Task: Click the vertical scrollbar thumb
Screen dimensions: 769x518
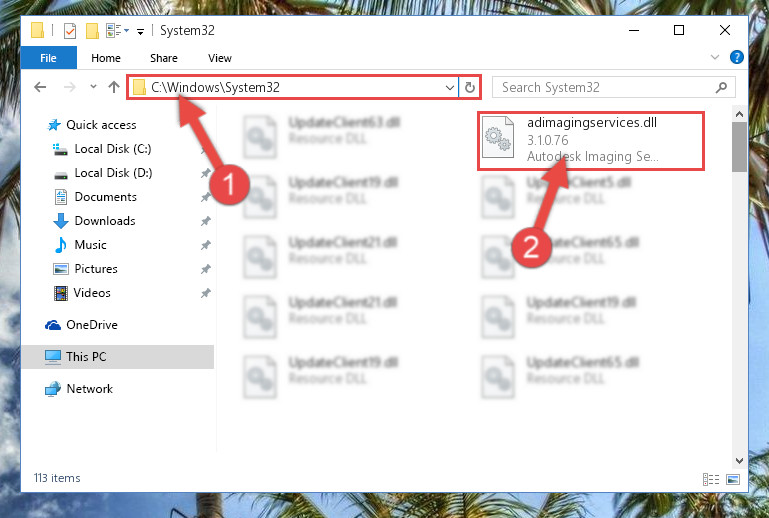Action: coord(739,147)
